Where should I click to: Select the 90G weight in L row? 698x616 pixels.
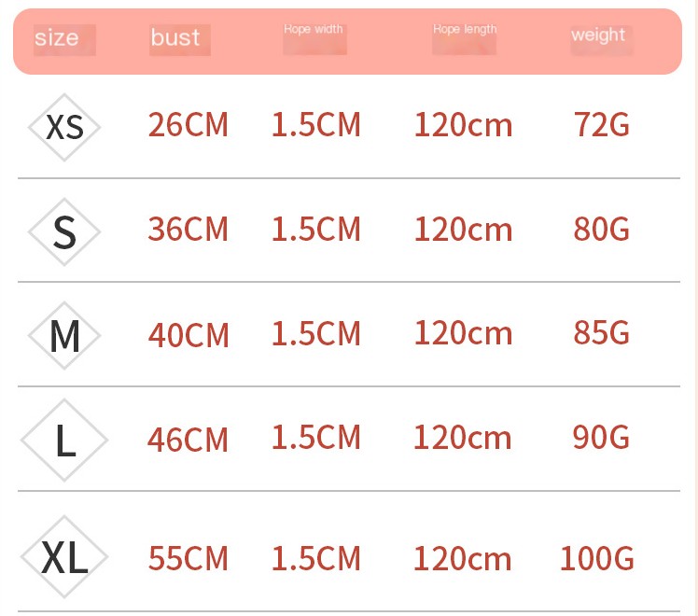click(601, 437)
